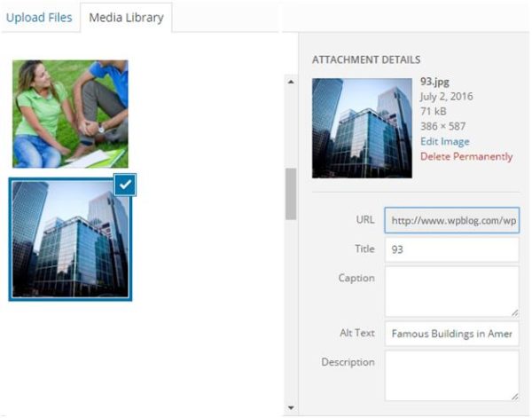Click inside the Description text area
Screen dimensions: 532x418
[x=452, y=376]
